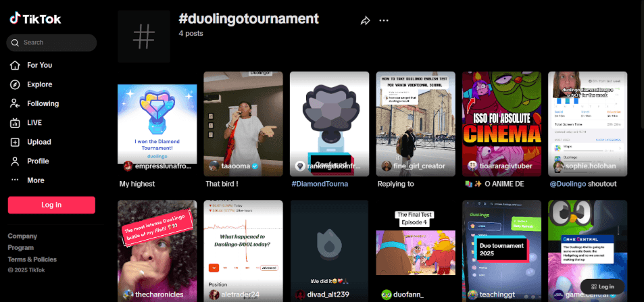The width and height of the screenshot is (644, 302).
Task: Open the 'What happened to Duolingo-DUOL today' video
Action: (x=243, y=251)
